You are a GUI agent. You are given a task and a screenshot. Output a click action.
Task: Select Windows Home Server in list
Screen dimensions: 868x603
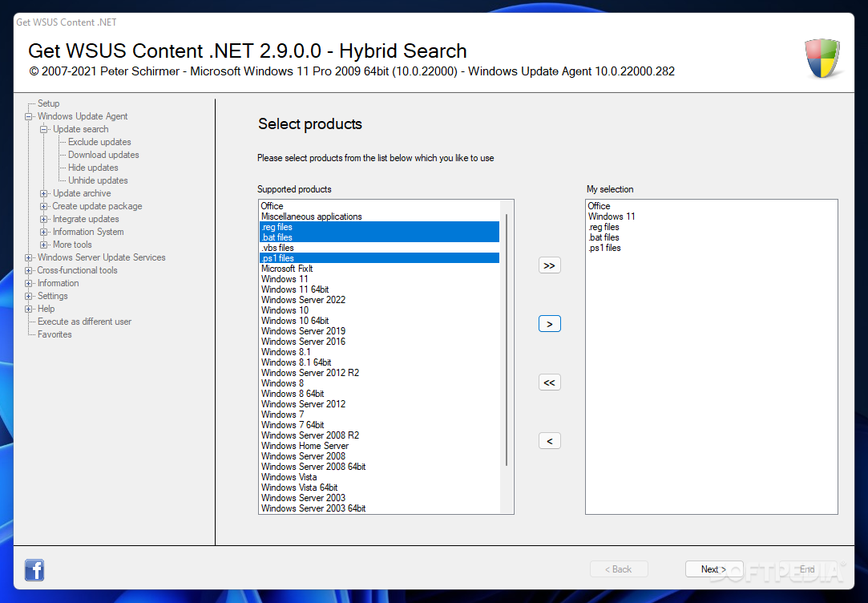coord(380,446)
